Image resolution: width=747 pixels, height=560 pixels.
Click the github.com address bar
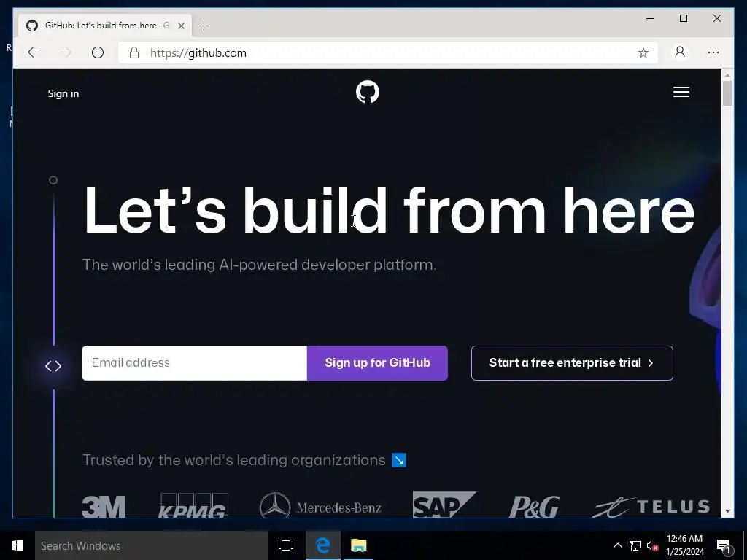click(x=388, y=52)
